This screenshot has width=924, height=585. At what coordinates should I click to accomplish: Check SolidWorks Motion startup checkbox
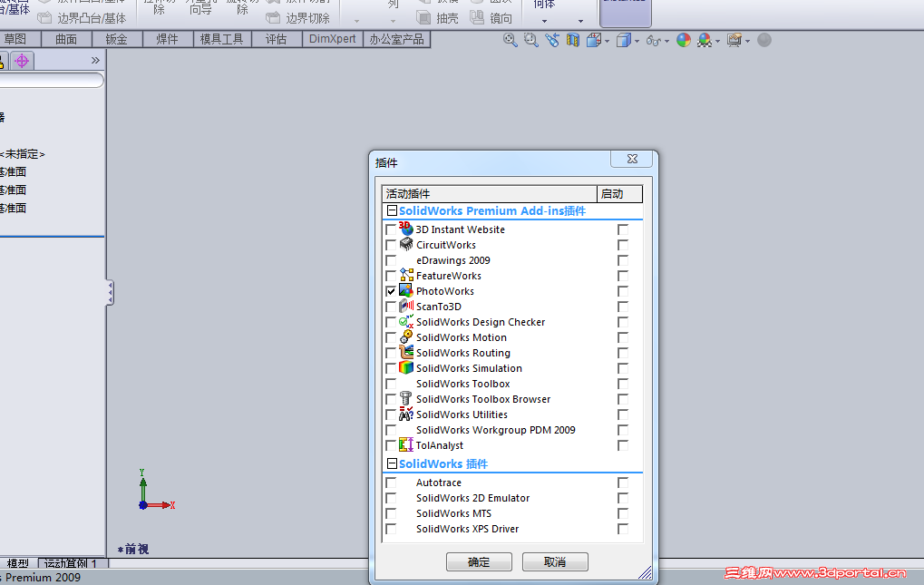pyautogui.click(x=623, y=337)
